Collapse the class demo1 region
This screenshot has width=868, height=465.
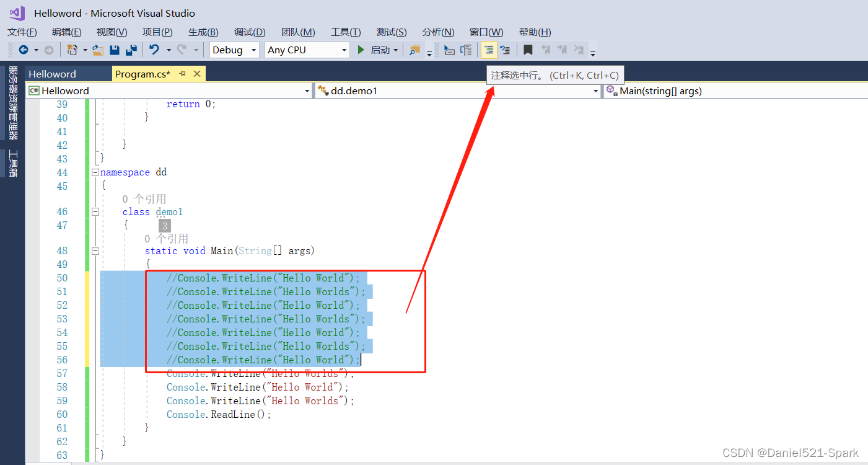tap(95, 212)
